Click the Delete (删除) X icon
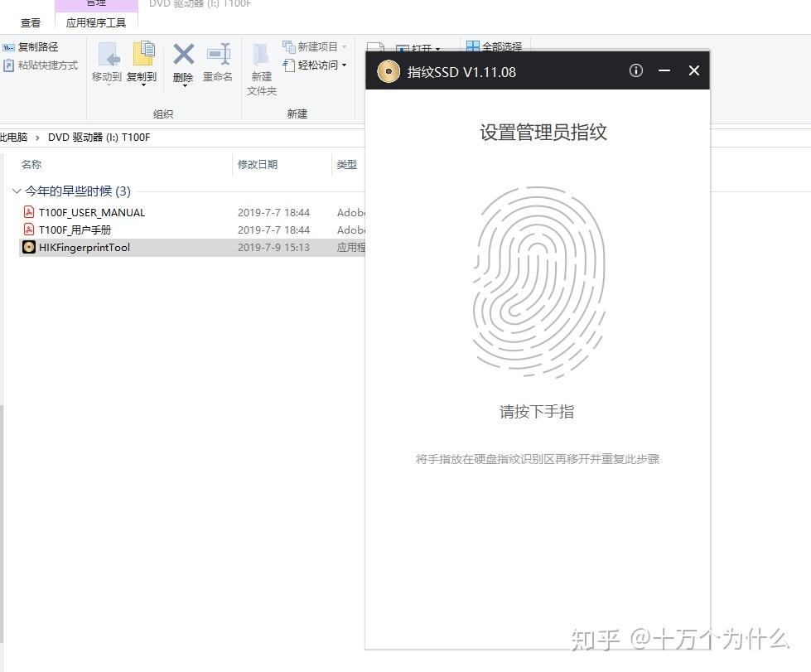This screenshot has height=672, width=811. (183, 55)
